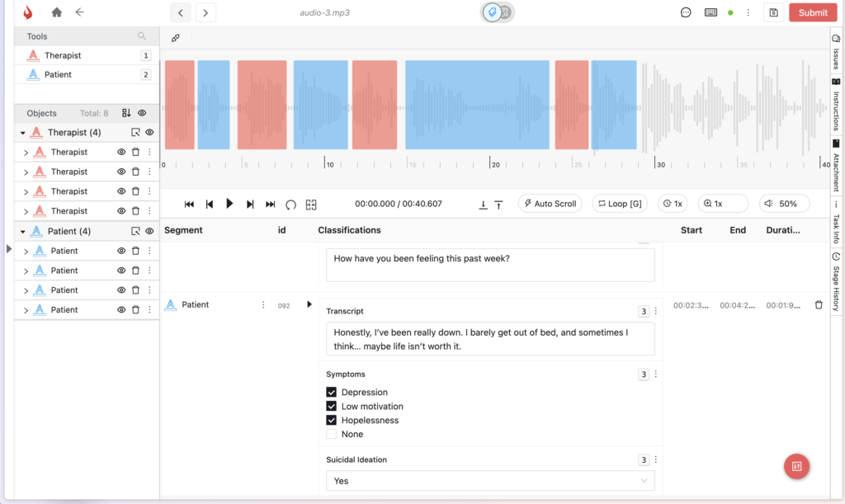Delete the Patient segment with trash icon
845x504 pixels.
(x=819, y=305)
